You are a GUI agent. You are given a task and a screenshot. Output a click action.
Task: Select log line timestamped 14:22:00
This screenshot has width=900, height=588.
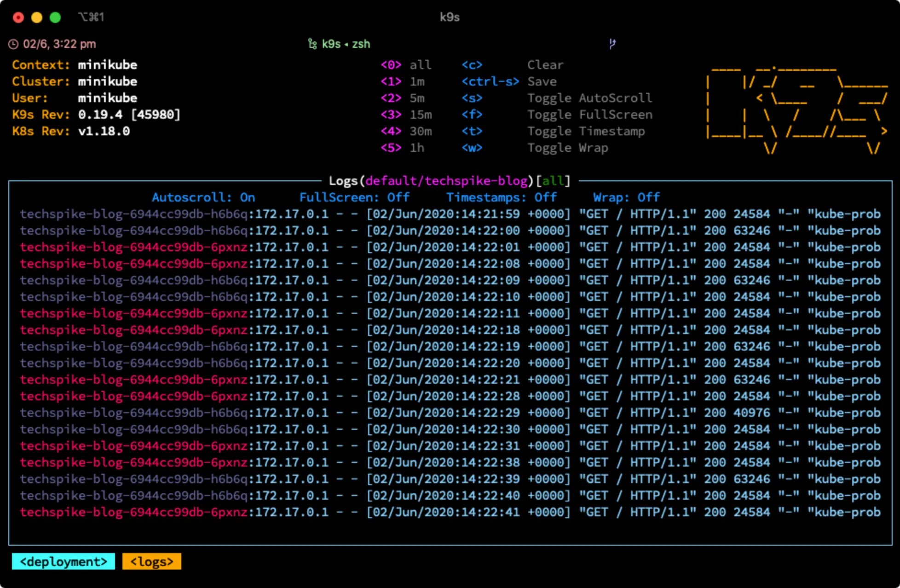(x=450, y=231)
